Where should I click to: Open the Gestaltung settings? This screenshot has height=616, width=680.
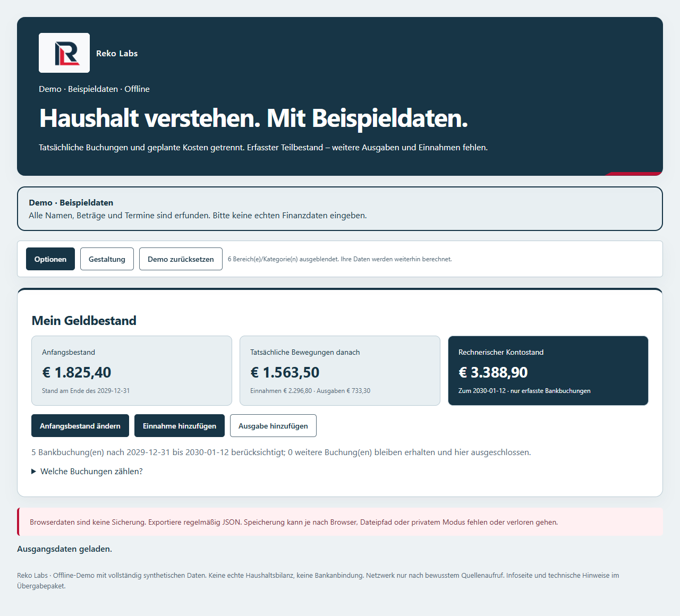(107, 259)
